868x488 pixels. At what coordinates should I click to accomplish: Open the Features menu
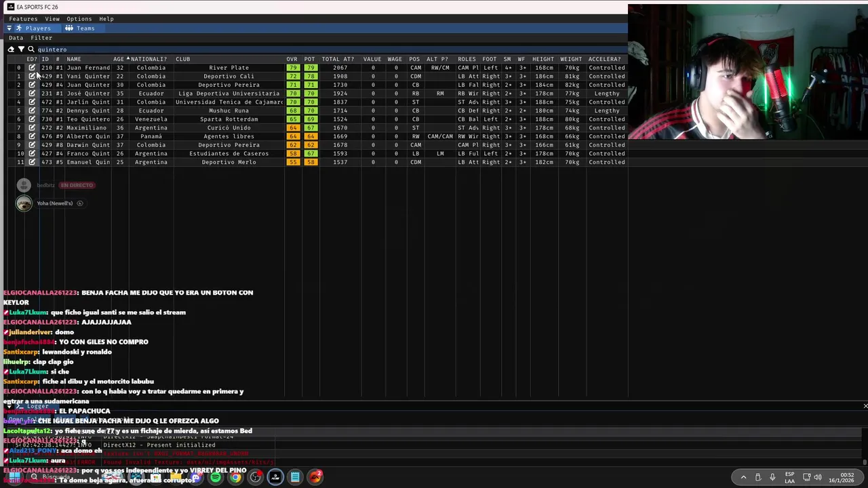click(x=23, y=19)
